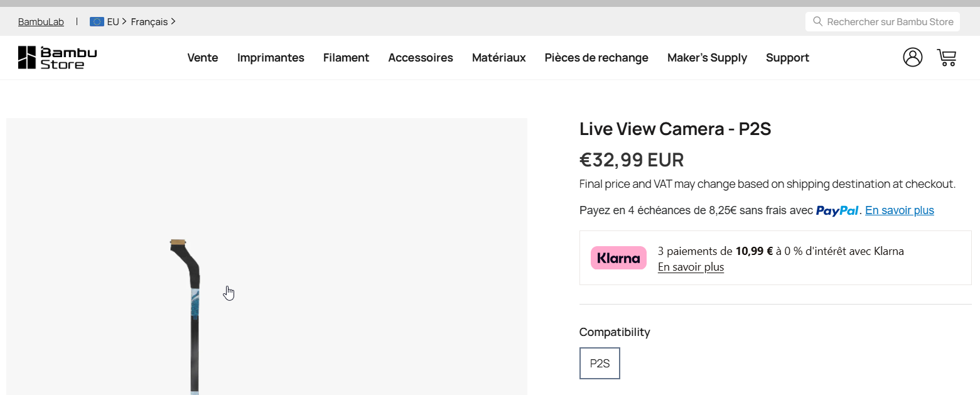Select the P2S compatibility option
This screenshot has height=395, width=980.
pyautogui.click(x=600, y=363)
